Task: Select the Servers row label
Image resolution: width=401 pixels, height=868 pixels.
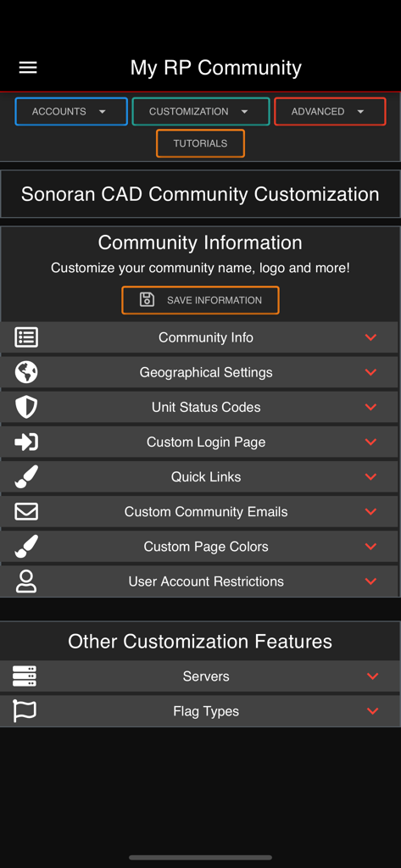Action: [206, 676]
